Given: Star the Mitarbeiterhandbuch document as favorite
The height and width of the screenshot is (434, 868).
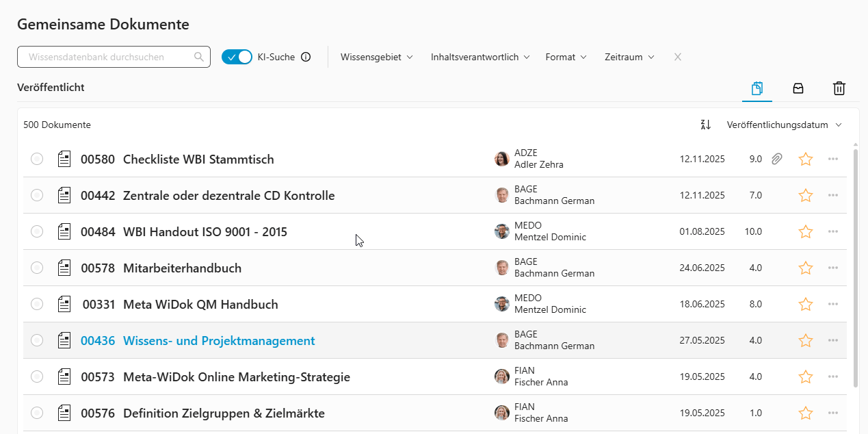Looking at the screenshot, I should click(x=805, y=268).
